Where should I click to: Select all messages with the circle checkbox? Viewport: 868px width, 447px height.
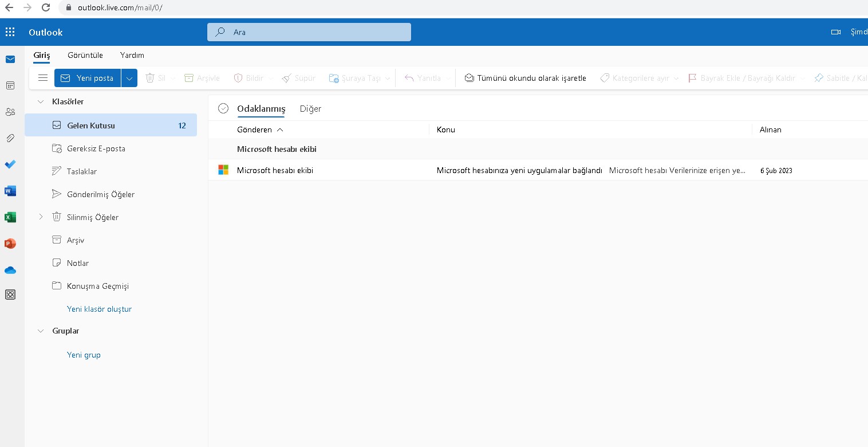coord(223,107)
